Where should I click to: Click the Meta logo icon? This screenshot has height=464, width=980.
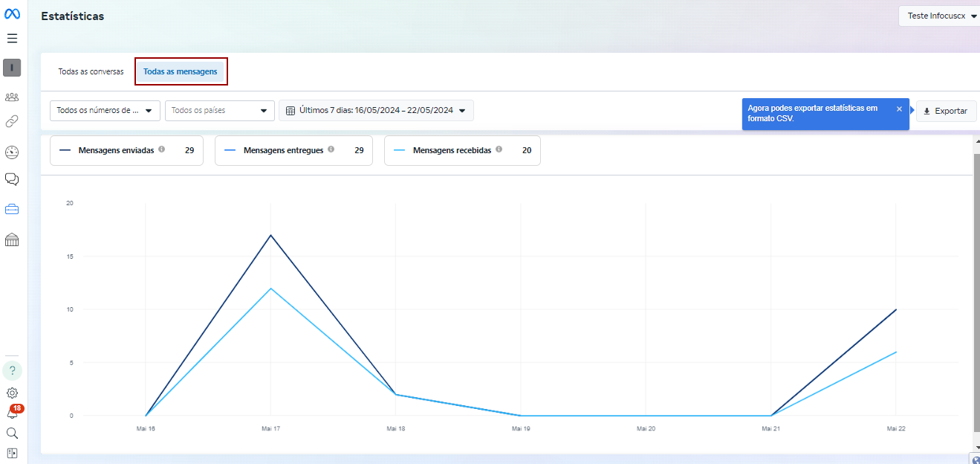coord(12,14)
